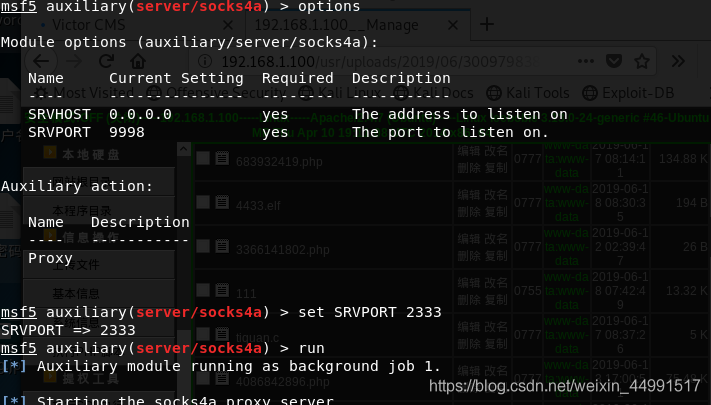Click the 13.32 K file size

[687, 291]
